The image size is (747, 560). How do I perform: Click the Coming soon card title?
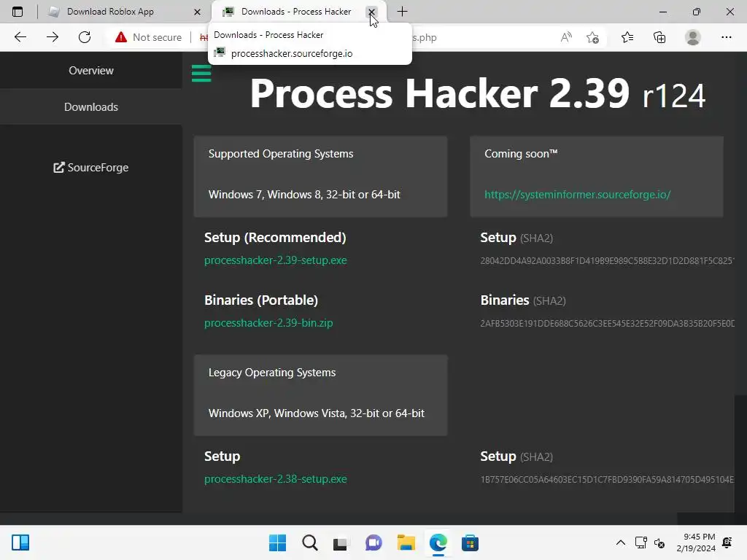coord(521,154)
